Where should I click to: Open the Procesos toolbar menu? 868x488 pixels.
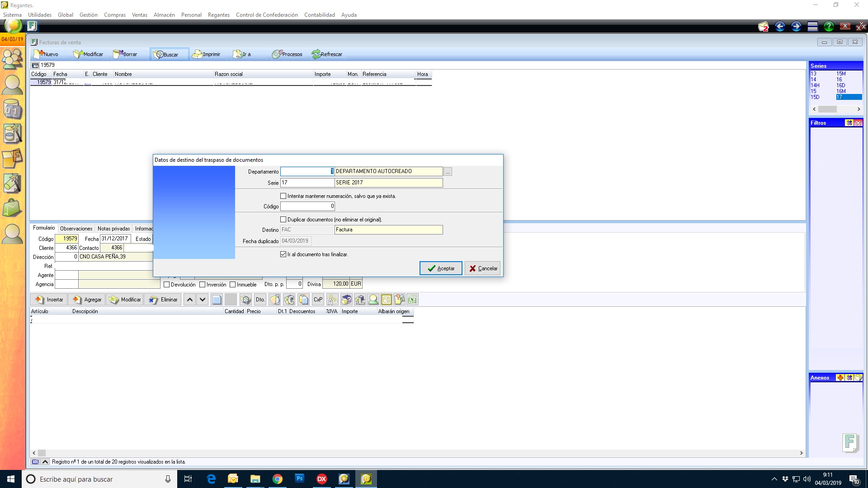[287, 54]
